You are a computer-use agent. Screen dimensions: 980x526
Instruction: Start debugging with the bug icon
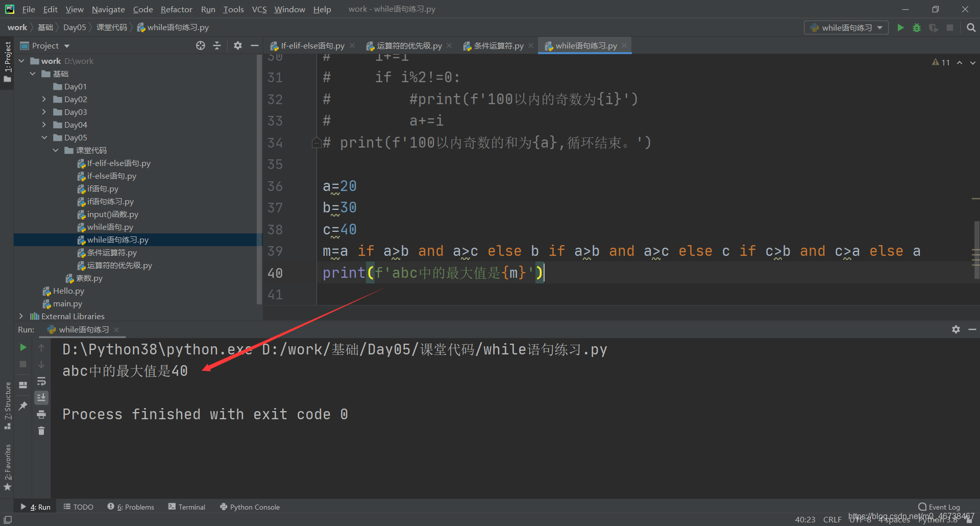click(917, 28)
